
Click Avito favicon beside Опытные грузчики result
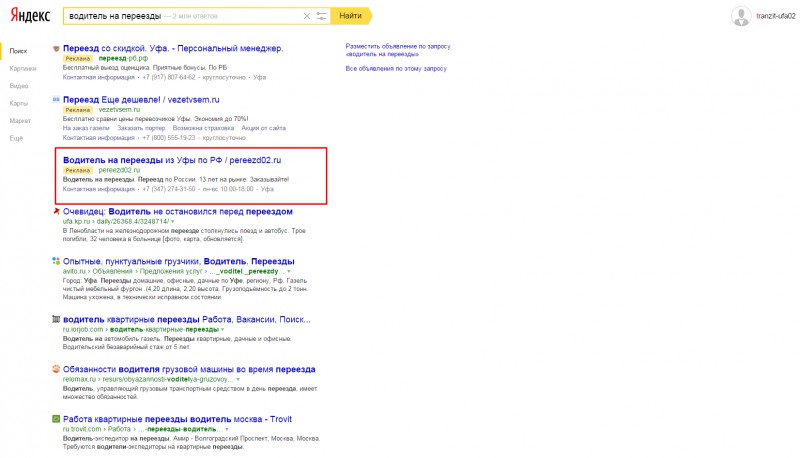(x=56, y=261)
